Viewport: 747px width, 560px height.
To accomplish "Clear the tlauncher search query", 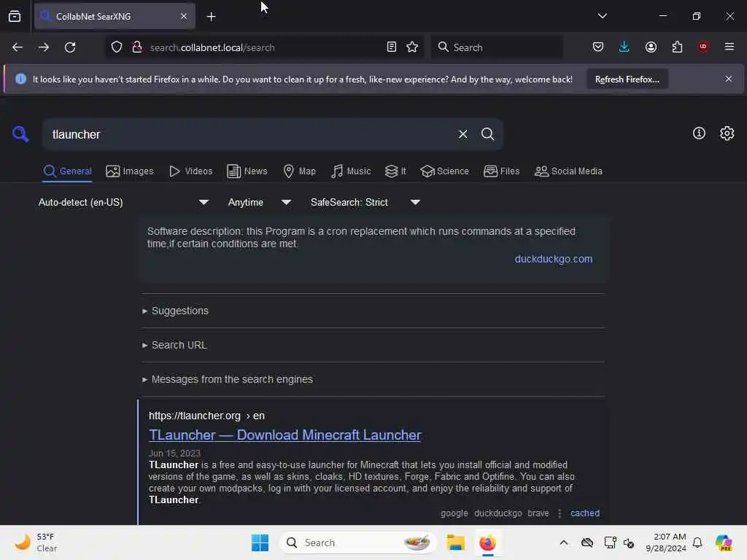I will tap(462, 134).
